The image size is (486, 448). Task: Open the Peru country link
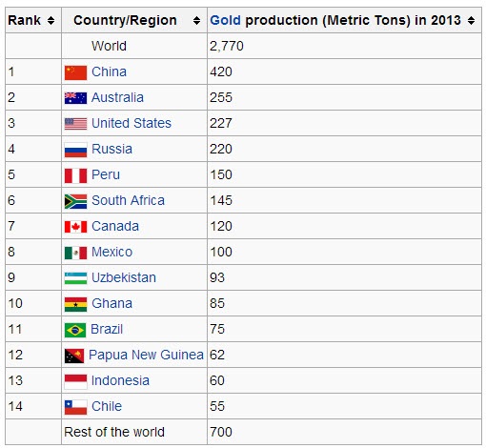(106, 174)
